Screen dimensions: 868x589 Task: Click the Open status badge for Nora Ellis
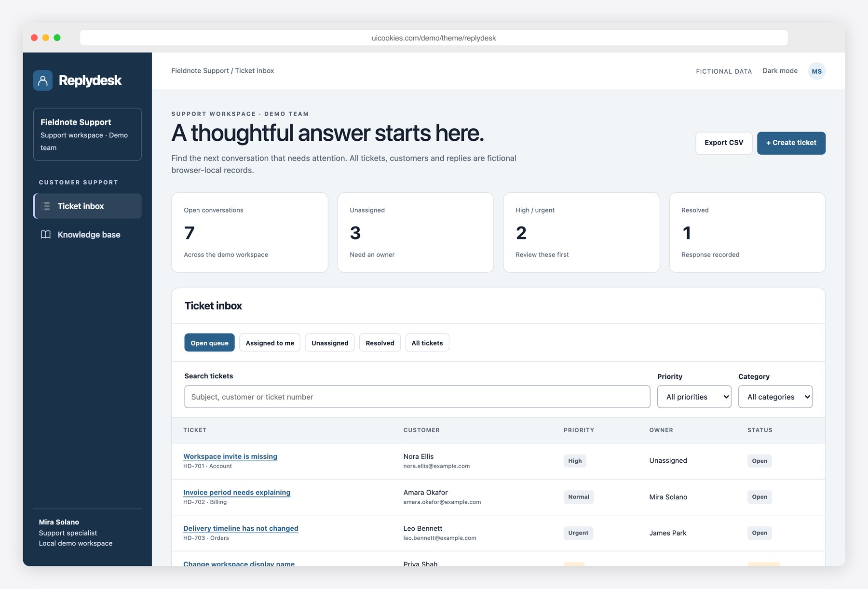(x=759, y=461)
